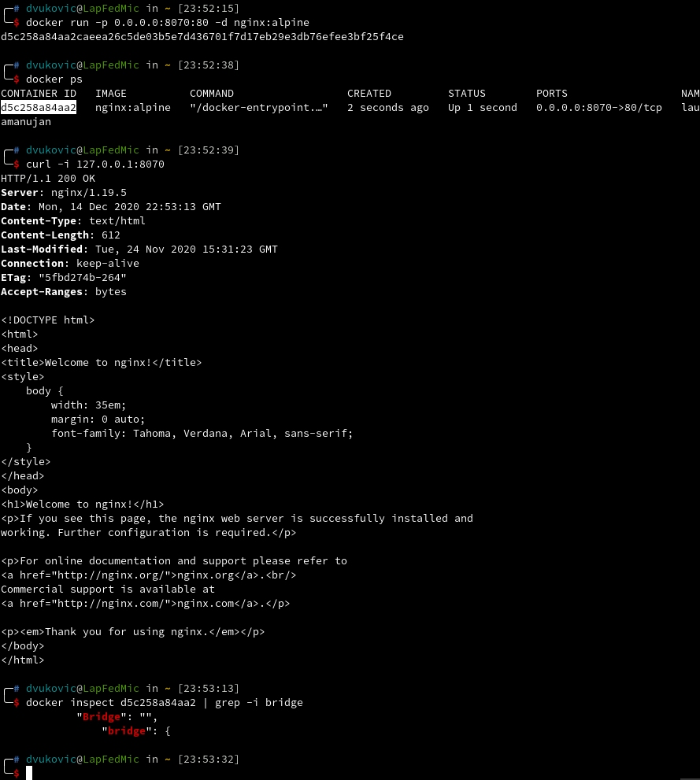Click the Accept-Ranges: bytes header

click(64, 292)
